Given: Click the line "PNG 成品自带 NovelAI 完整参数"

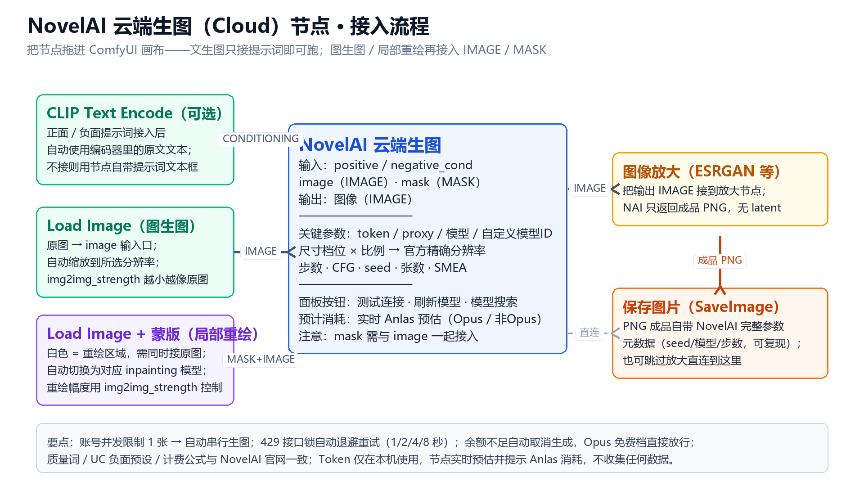Looking at the screenshot, I should [704, 326].
